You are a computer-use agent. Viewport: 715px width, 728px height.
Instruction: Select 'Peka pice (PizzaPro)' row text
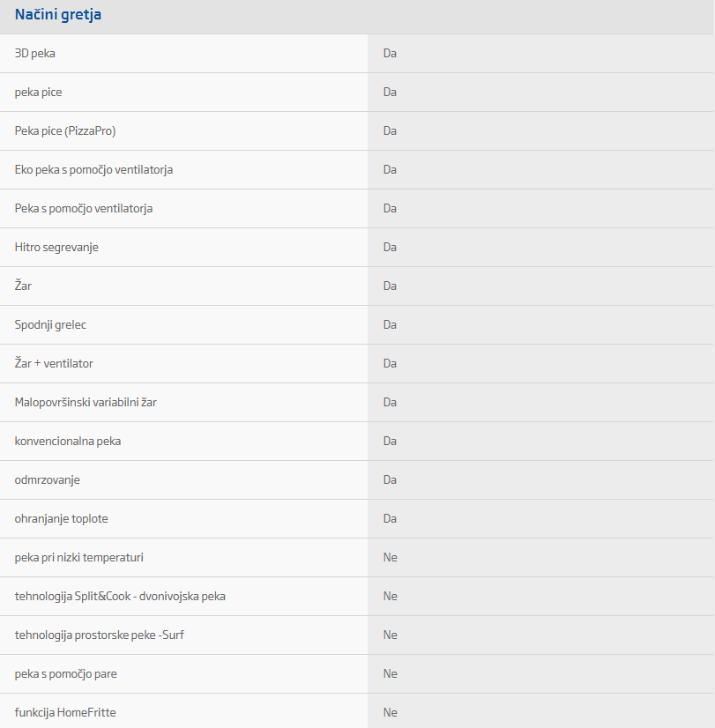click(x=65, y=131)
